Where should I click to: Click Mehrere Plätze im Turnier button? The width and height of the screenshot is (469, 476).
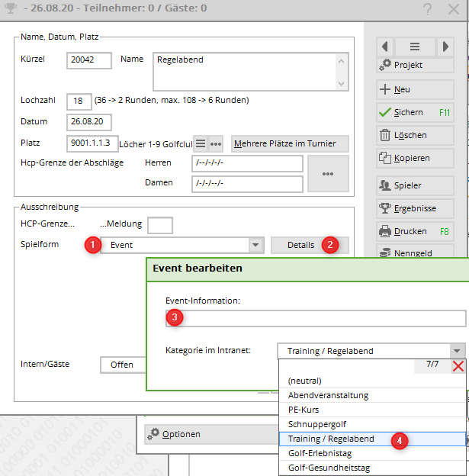[289, 143]
